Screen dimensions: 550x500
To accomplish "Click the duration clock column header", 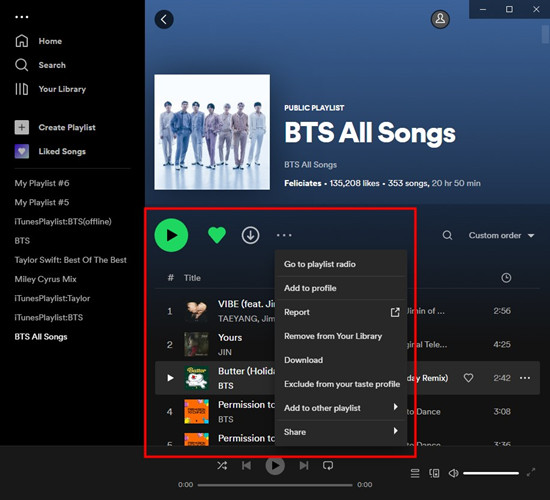I will pyautogui.click(x=506, y=278).
